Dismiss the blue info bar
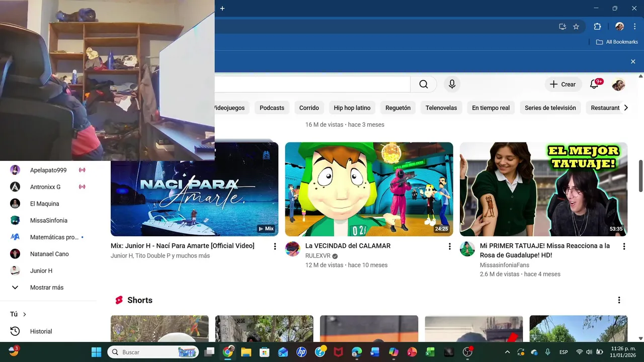 point(633,61)
